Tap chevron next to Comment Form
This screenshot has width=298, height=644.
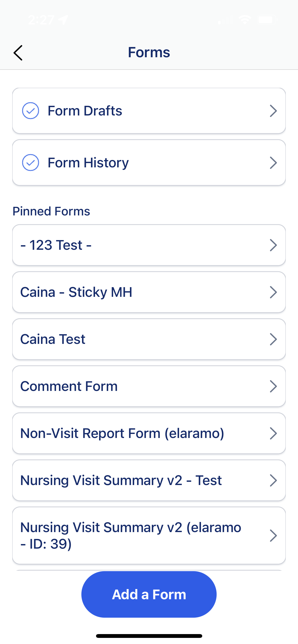pyautogui.click(x=273, y=386)
